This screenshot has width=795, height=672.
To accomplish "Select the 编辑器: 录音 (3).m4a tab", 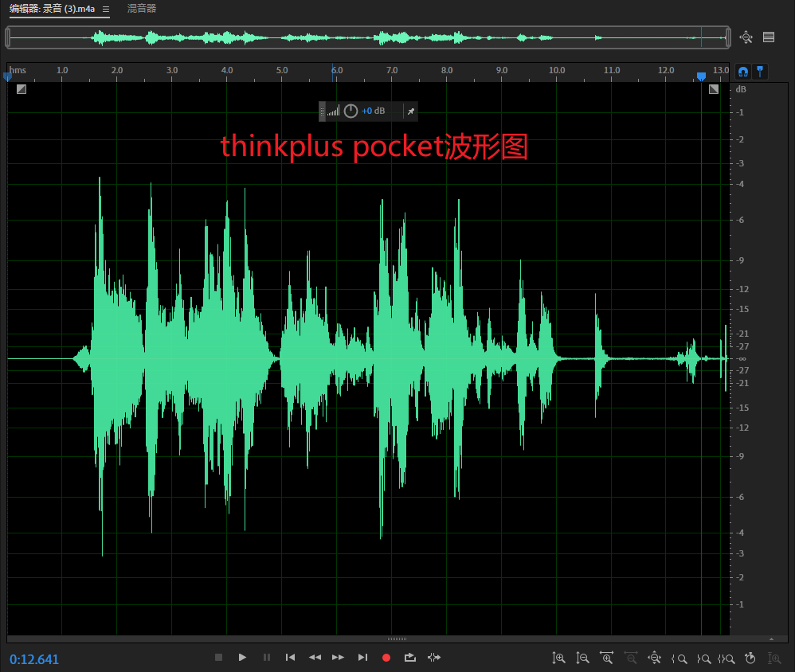I will pyautogui.click(x=53, y=9).
